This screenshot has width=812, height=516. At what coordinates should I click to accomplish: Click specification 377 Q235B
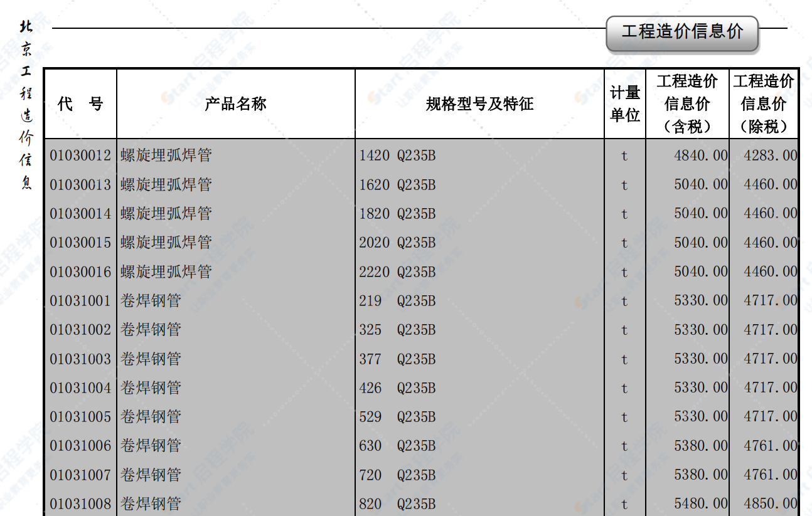[x=397, y=359]
